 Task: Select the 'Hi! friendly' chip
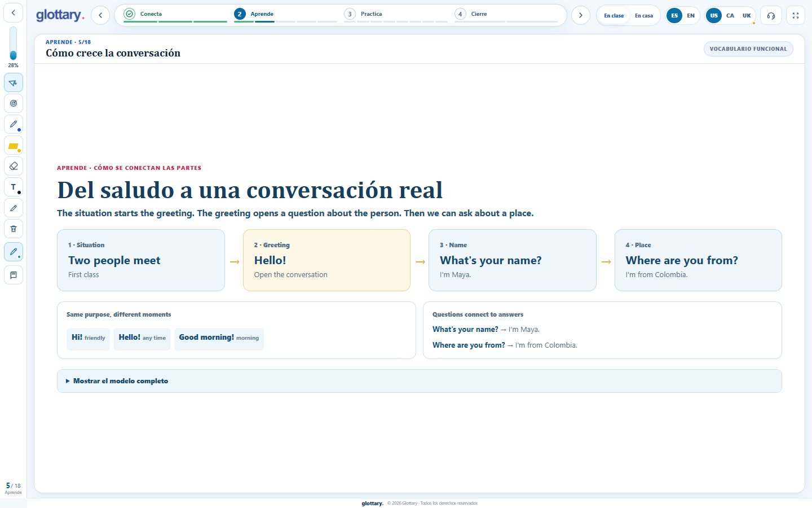(x=89, y=339)
